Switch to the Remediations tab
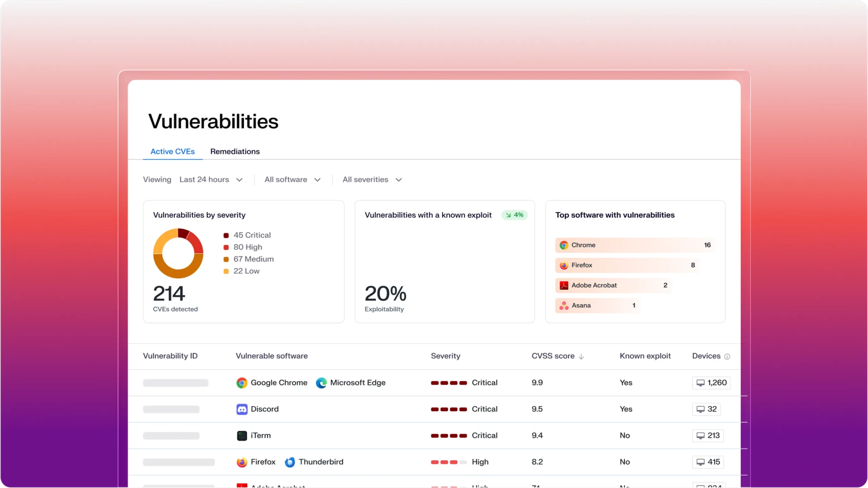Image resolution: width=868 pixels, height=488 pixels. [235, 151]
